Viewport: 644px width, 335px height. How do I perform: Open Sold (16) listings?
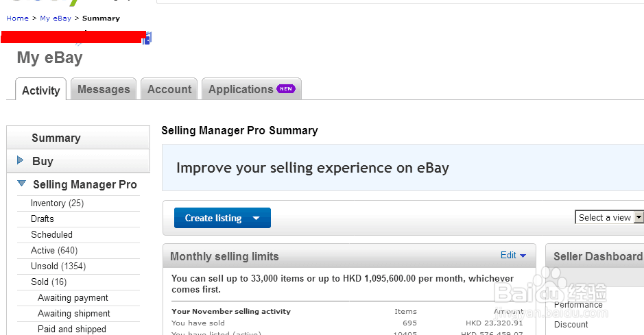[x=49, y=282]
